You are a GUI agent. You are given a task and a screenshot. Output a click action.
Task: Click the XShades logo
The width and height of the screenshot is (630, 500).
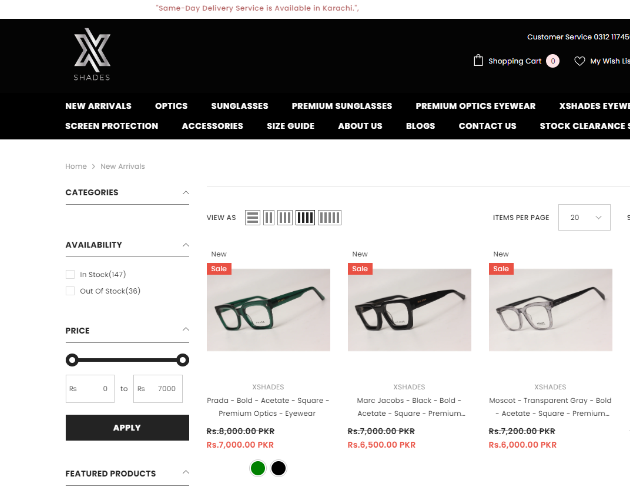tap(92, 55)
